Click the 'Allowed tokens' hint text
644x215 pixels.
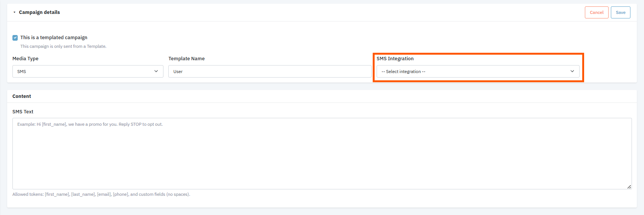pyautogui.click(x=101, y=195)
